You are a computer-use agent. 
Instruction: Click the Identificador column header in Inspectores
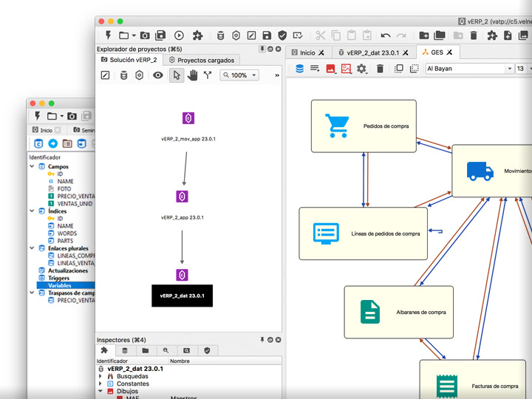pyautogui.click(x=132, y=361)
